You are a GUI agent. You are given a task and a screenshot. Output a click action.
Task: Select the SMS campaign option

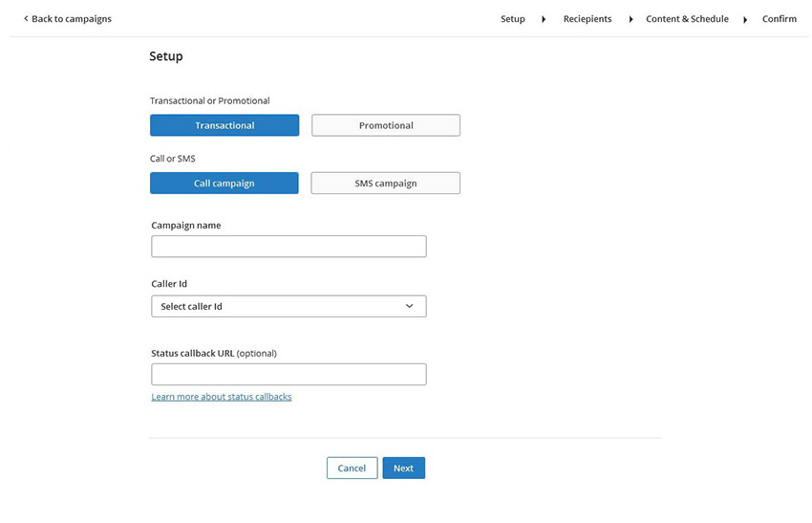coord(386,184)
